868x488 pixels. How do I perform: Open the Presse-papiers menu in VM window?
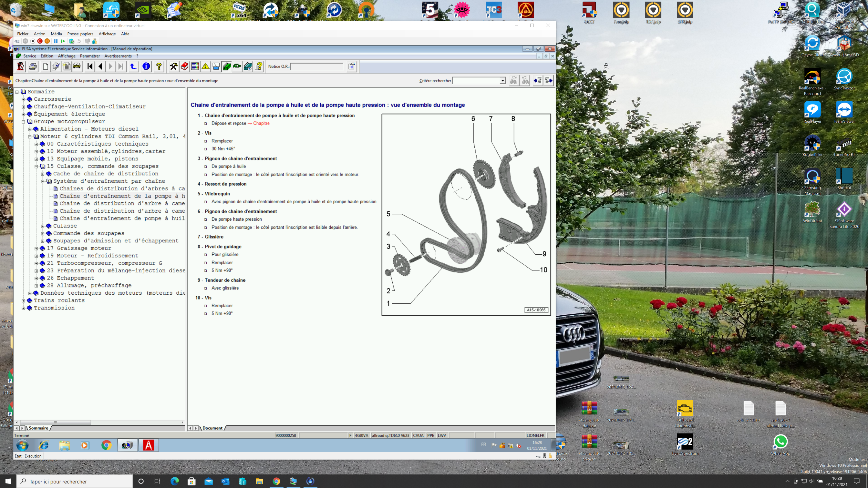click(x=80, y=34)
